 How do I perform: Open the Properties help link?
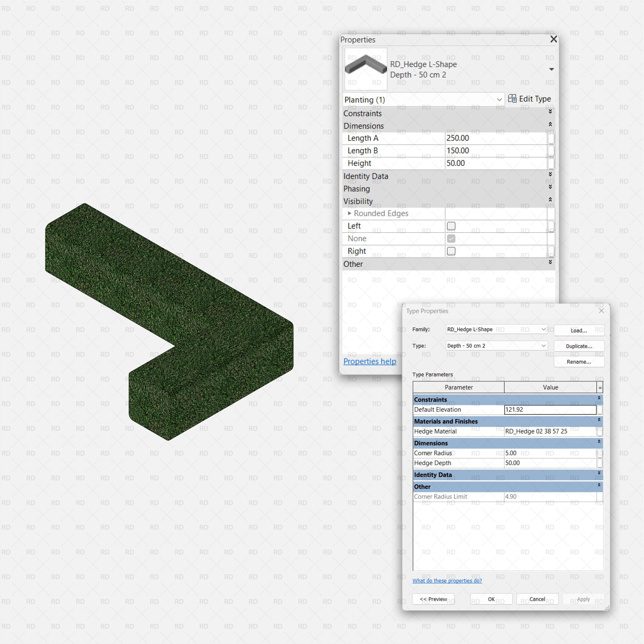click(x=370, y=361)
